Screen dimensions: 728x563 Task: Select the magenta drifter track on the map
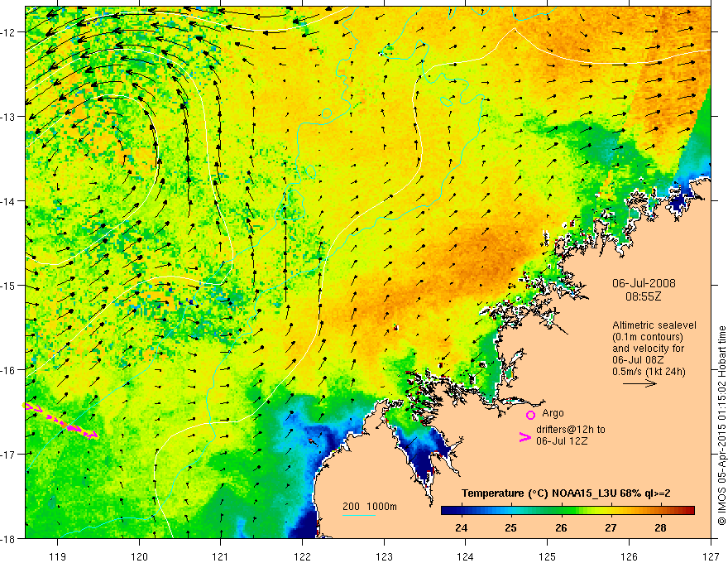[60, 421]
